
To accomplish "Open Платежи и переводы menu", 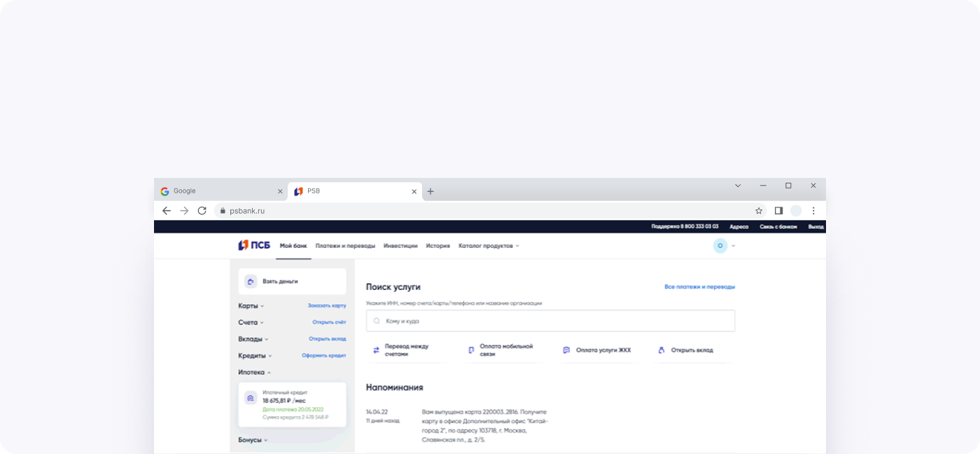I will tap(345, 246).
